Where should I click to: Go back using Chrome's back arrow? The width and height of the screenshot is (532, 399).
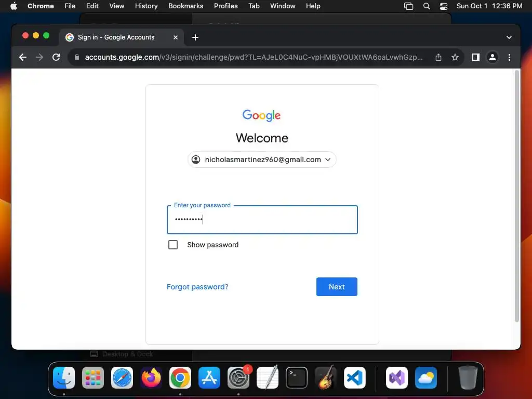[23, 57]
